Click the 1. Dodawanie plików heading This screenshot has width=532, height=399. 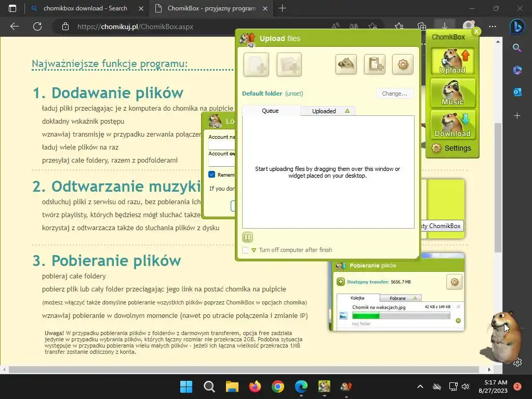[108, 92]
